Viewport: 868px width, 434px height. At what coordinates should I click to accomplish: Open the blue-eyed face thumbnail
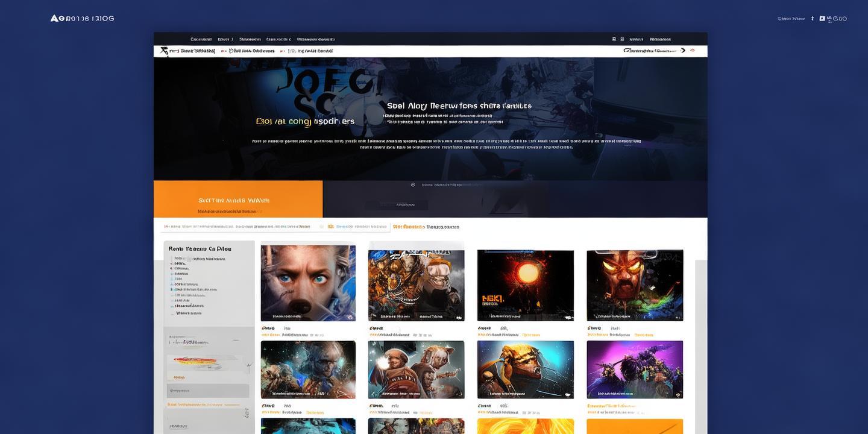[x=308, y=283]
